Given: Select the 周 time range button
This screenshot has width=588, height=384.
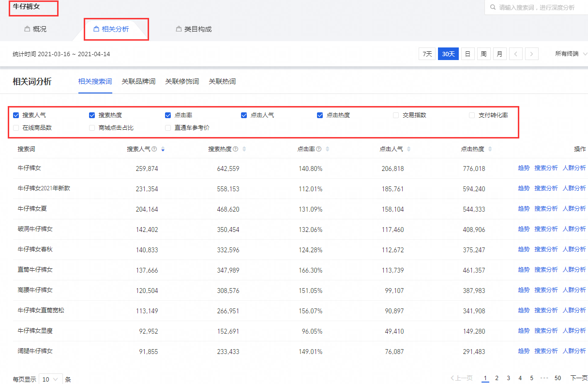Looking at the screenshot, I should 483,54.
